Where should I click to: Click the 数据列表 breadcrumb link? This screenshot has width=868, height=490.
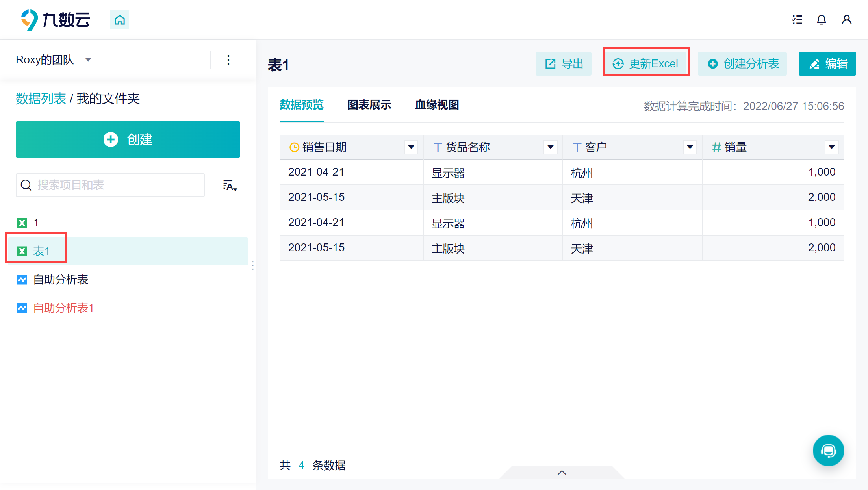coord(41,98)
